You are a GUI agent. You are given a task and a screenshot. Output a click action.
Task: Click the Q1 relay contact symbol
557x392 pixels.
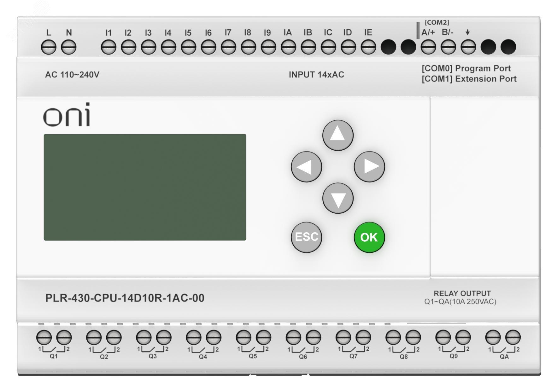pos(54,350)
